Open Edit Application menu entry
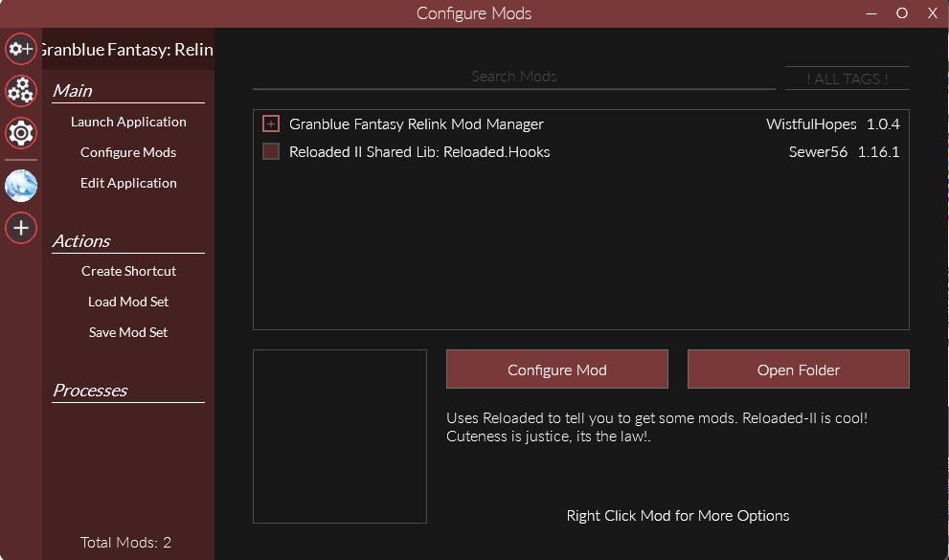 coord(128,183)
